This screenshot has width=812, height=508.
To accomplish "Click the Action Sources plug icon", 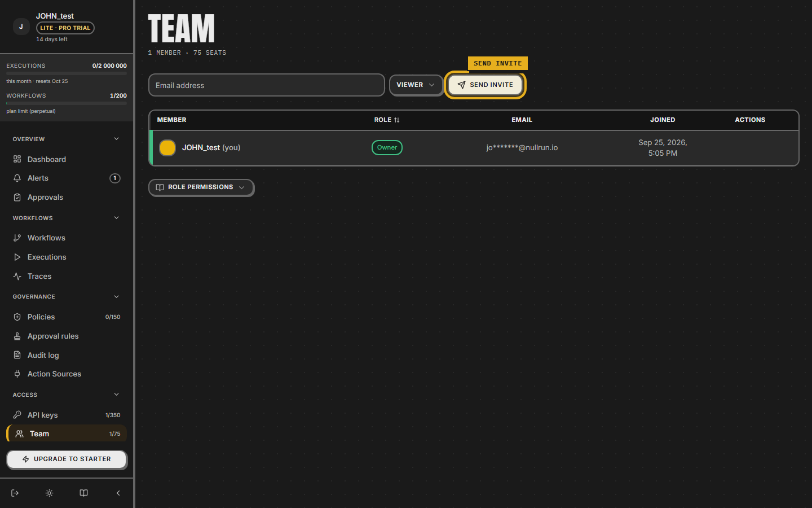I will (x=17, y=374).
